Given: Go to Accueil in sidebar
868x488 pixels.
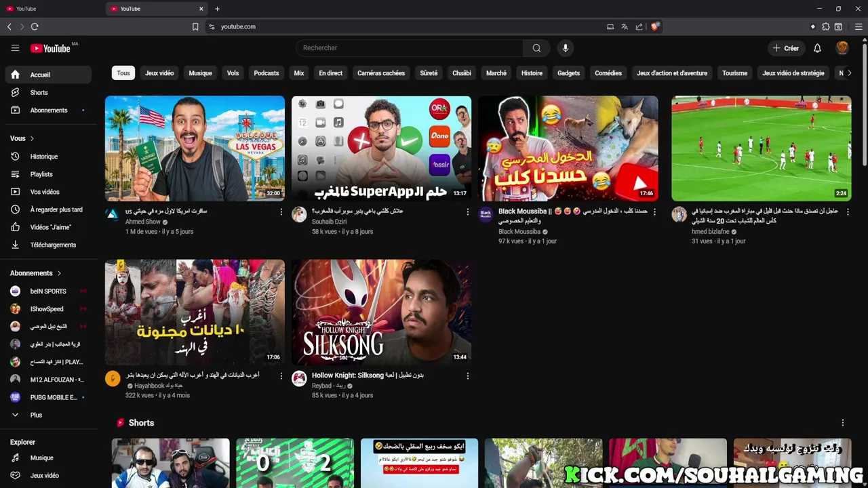Looking at the screenshot, I should [47, 75].
